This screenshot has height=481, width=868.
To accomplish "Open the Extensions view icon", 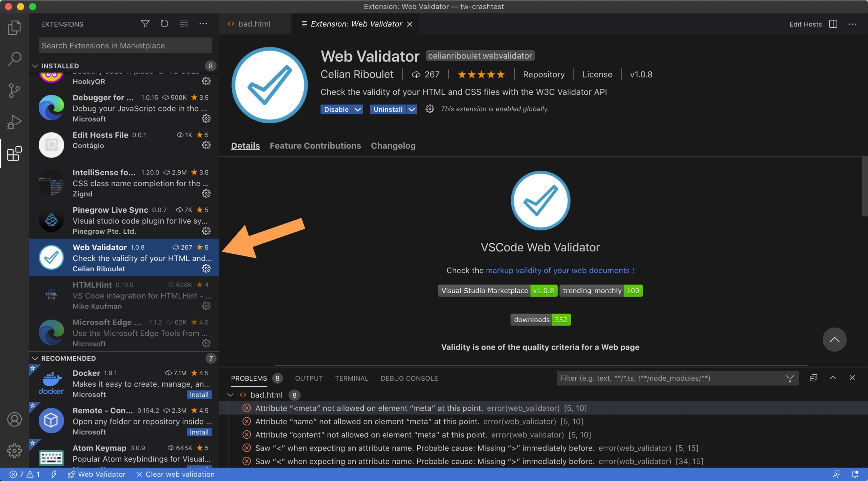I will [x=14, y=154].
